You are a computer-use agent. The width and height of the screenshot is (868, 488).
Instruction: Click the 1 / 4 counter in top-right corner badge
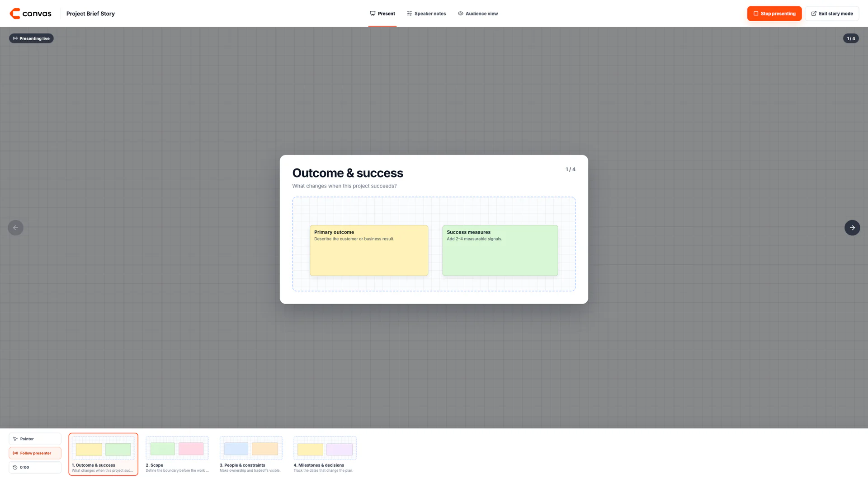(x=851, y=38)
